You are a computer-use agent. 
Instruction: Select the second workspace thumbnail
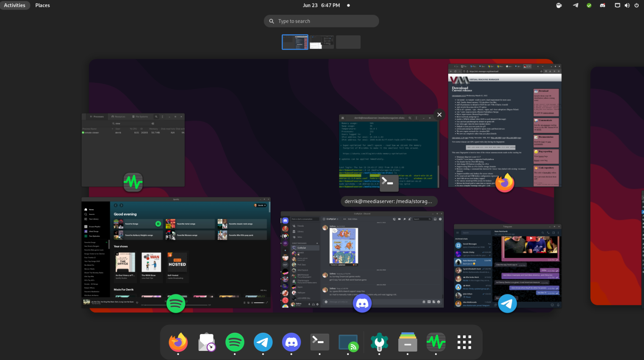coord(322,42)
